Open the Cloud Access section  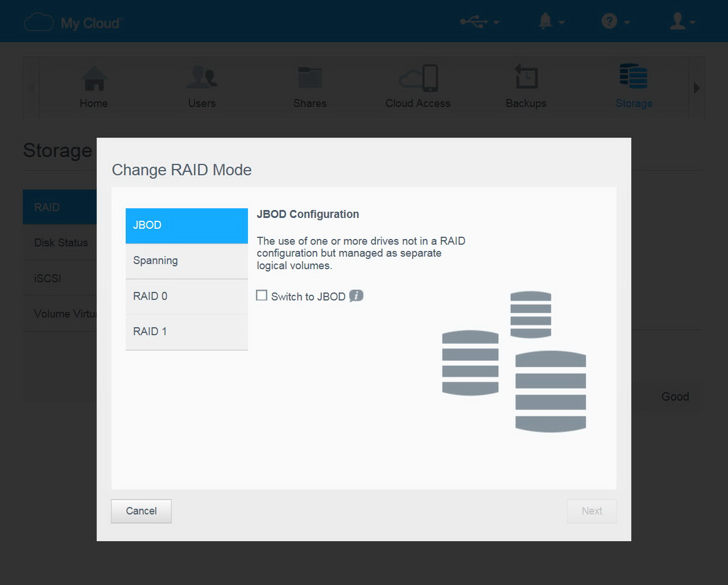pos(418,87)
